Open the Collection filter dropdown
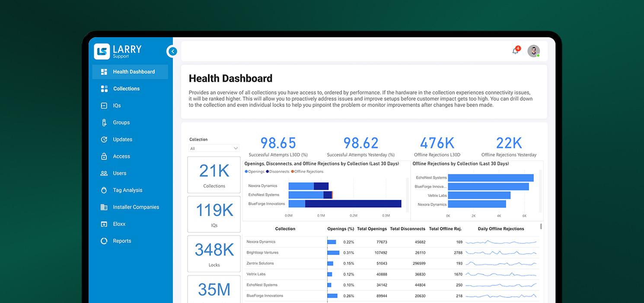 point(214,148)
